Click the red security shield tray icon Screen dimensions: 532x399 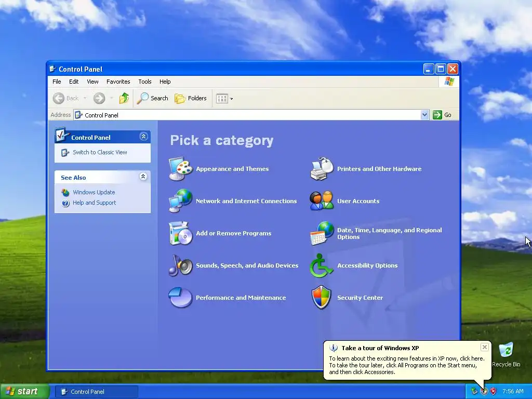point(494,391)
